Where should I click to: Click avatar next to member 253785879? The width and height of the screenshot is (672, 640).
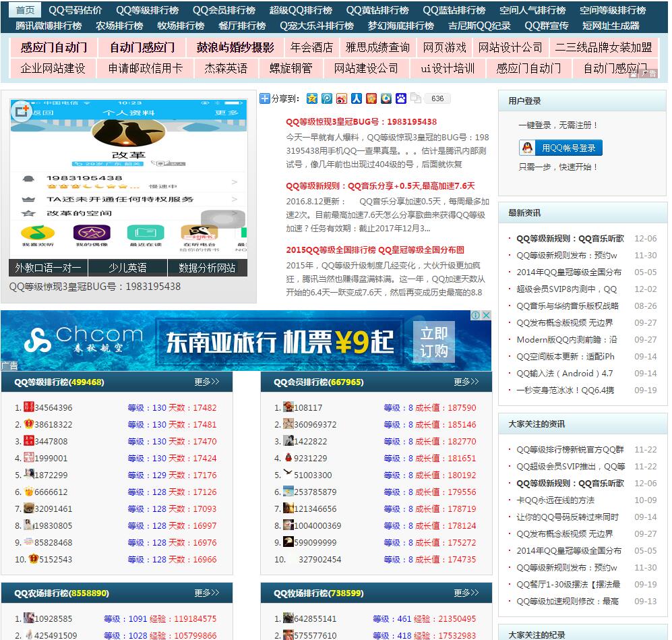[x=288, y=491]
